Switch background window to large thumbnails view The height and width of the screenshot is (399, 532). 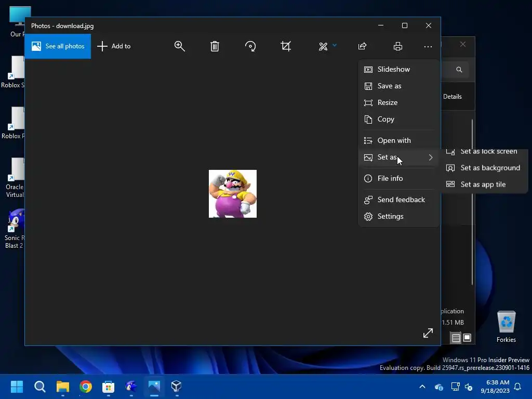tap(467, 338)
